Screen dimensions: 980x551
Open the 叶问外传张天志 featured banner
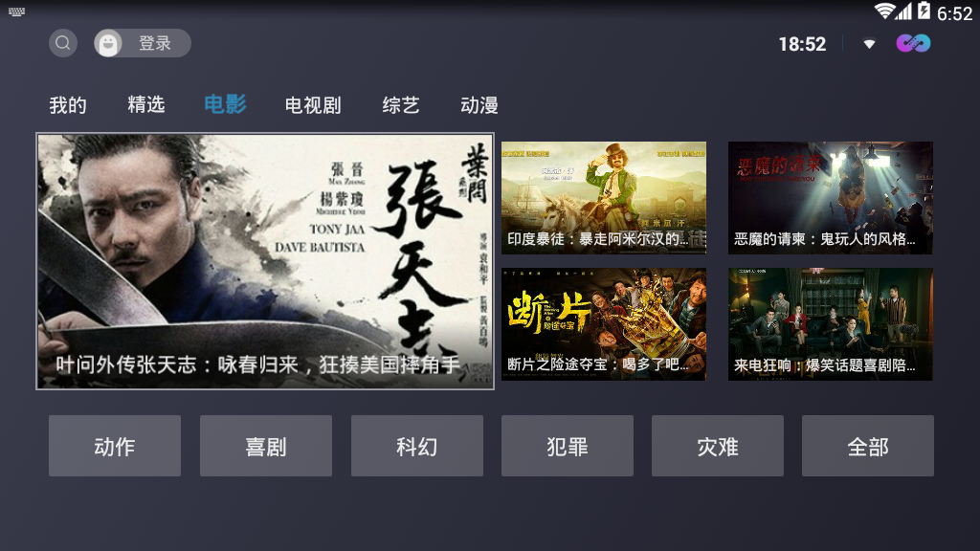click(x=265, y=261)
